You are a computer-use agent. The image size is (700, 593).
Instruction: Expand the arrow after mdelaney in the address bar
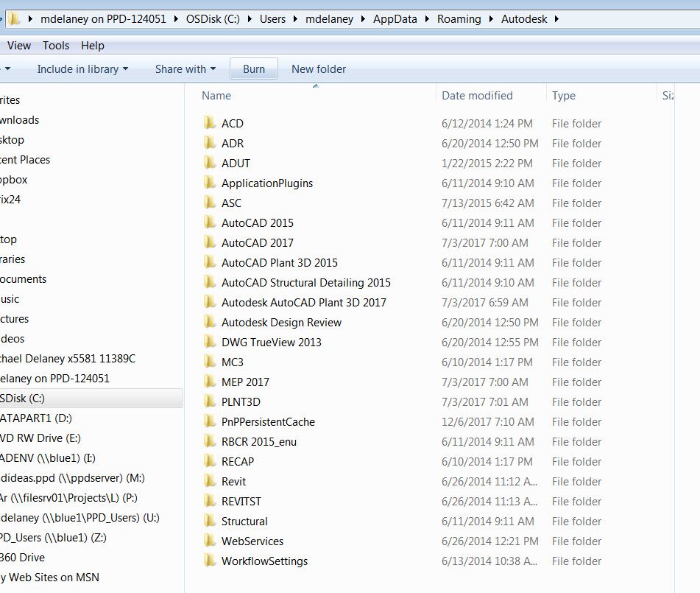click(x=362, y=18)
